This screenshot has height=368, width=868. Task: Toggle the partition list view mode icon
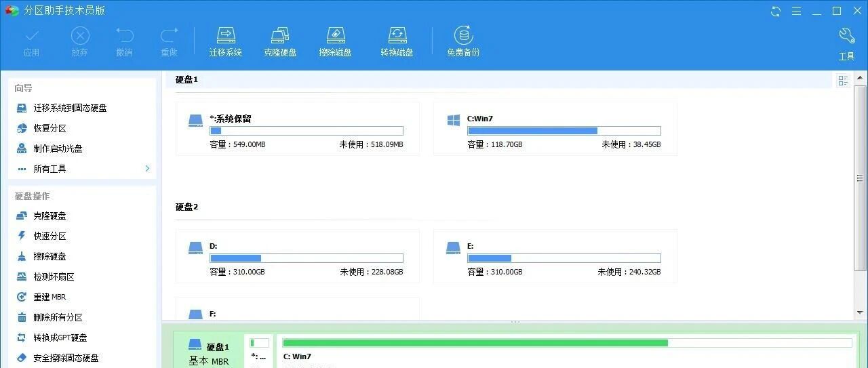pos(843,81)
